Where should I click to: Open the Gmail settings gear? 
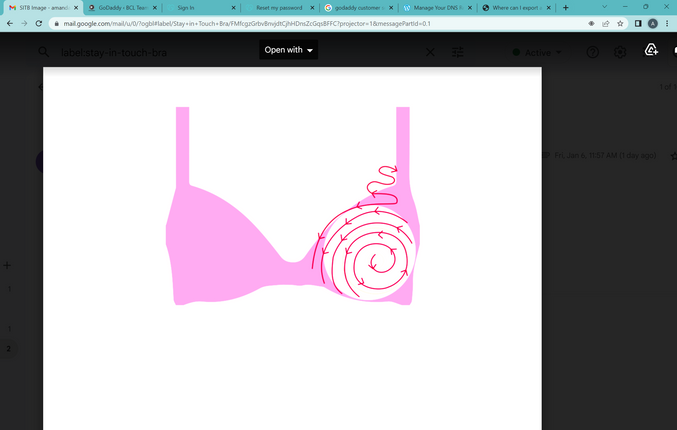(620, 52)
